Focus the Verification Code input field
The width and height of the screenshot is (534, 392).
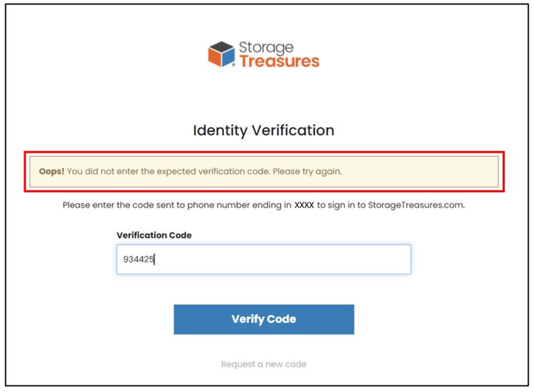click(x=264, y=259)
